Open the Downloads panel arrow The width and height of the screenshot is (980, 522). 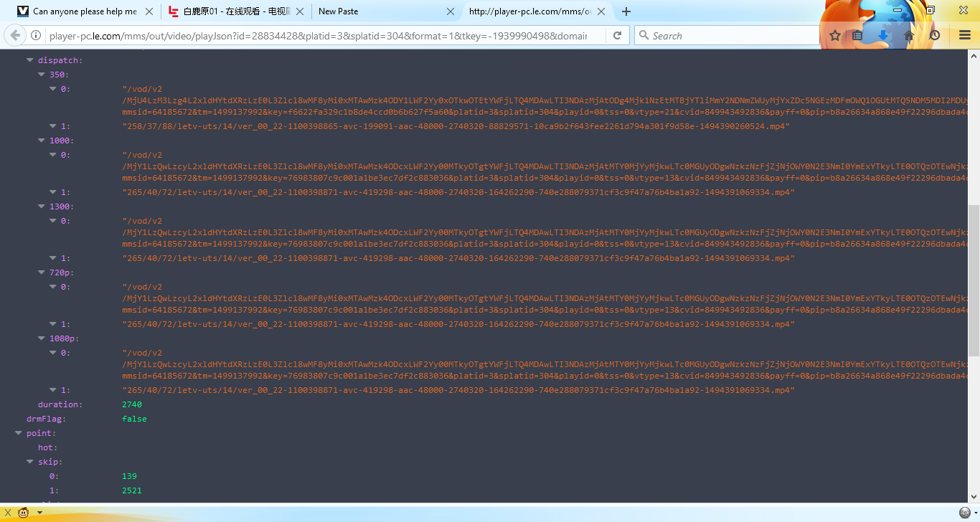[x=884, y=35]
